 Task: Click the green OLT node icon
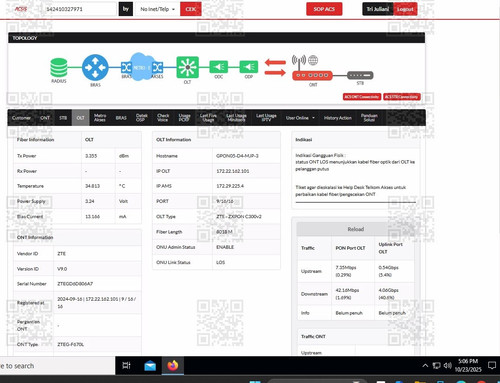[x=187, y=67]
